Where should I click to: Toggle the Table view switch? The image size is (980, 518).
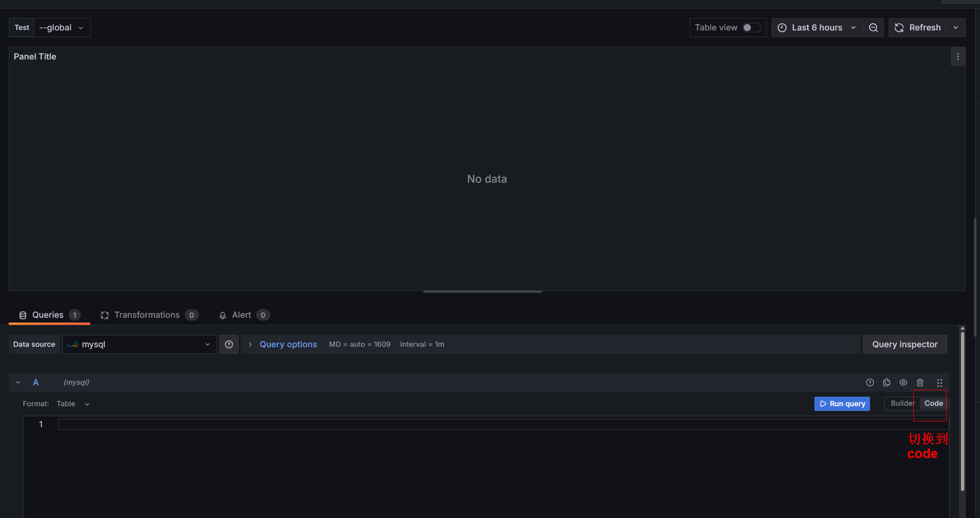point(751,28)
